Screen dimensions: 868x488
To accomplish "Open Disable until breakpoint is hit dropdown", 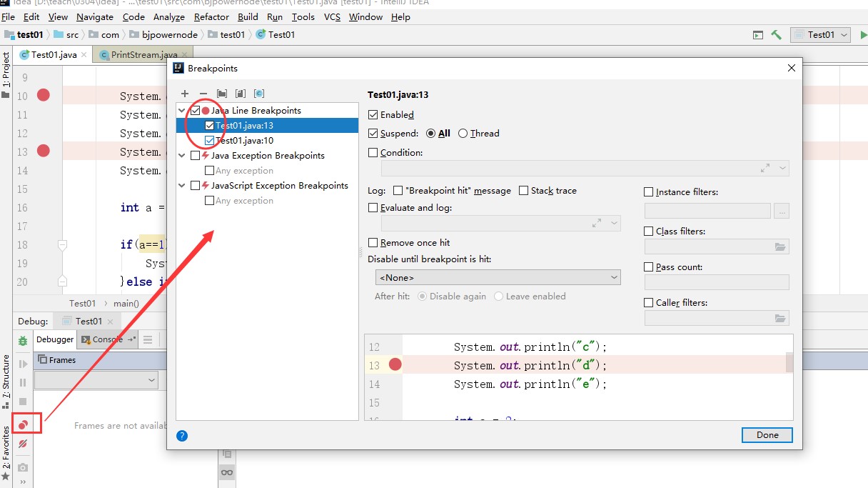I will [498, 277].
